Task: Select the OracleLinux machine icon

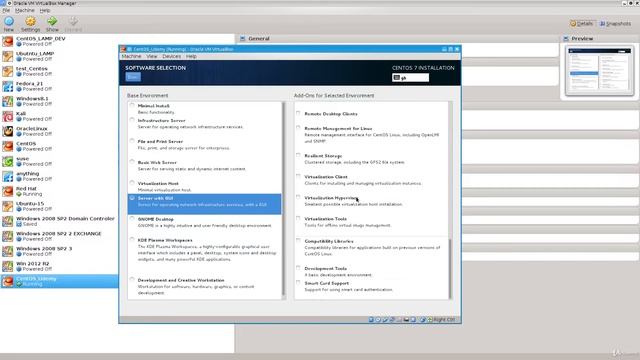Action: tap(7, 131)
